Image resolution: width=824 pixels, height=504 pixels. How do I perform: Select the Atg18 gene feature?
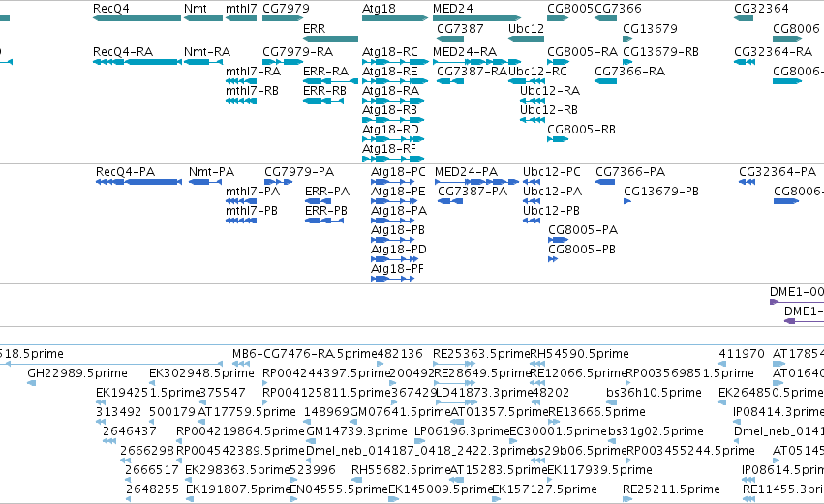click(x=395, y=18)
